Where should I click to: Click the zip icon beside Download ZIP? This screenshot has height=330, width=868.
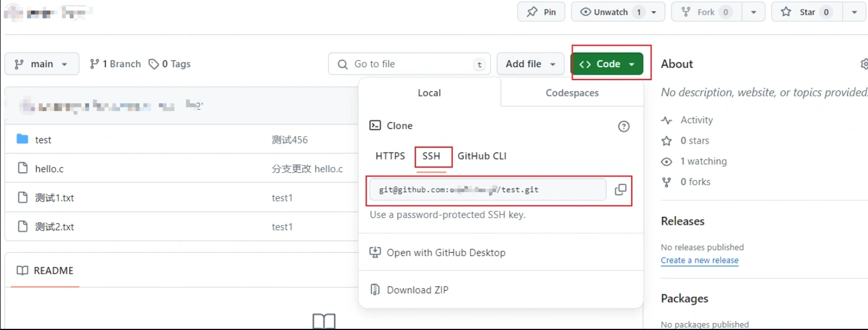[x=375, y=290]
